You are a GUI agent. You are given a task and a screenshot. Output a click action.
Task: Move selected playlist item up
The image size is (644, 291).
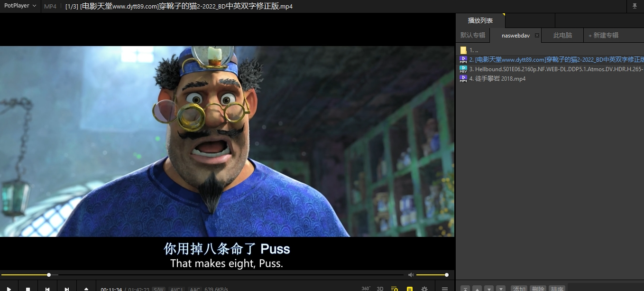(x=478, y=289)
